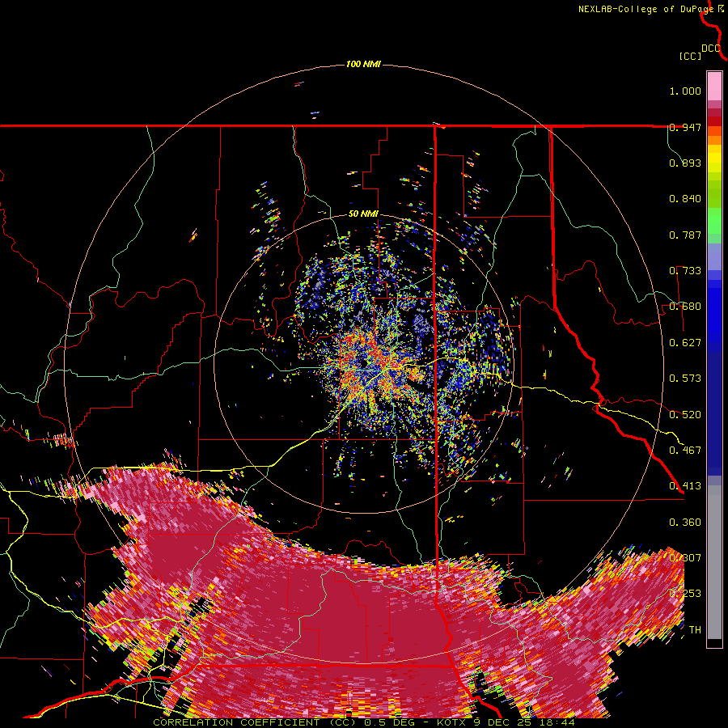Select the 1.000 scale value
Screen dimensions: 728x728
pos(685,91)
